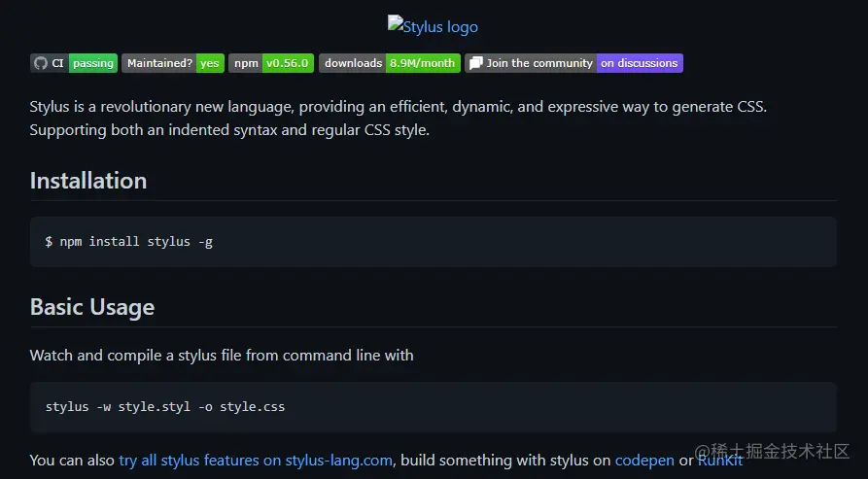Click the Stylus logo image link
Image resolution: width=868 pixels, height=479 pixels.
point(433,26)
